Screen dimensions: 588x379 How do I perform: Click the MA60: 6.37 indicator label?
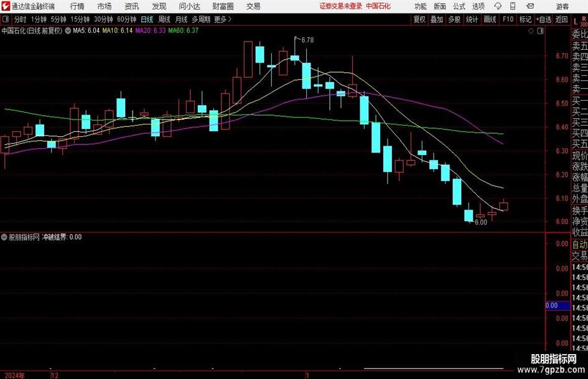(x=184, y=30)
